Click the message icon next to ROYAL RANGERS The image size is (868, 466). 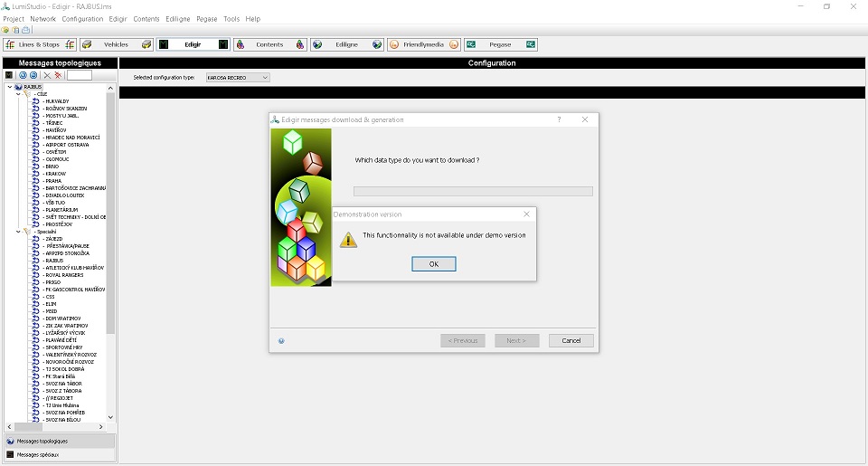point(36,275)
